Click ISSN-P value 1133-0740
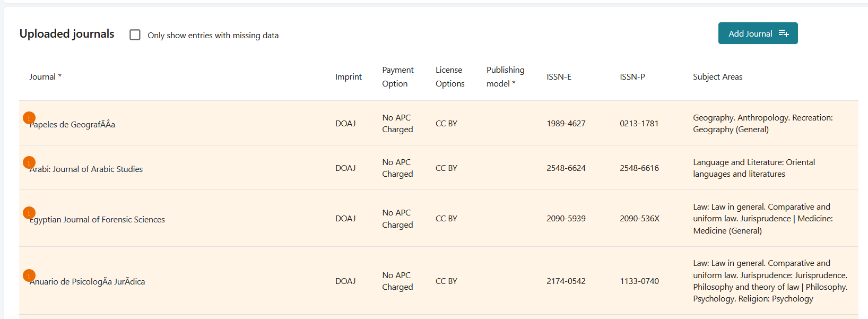 639,281
